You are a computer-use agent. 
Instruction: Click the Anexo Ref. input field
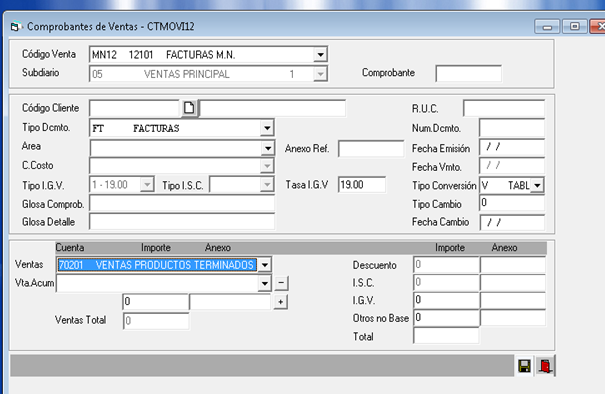tap(371, 148)
